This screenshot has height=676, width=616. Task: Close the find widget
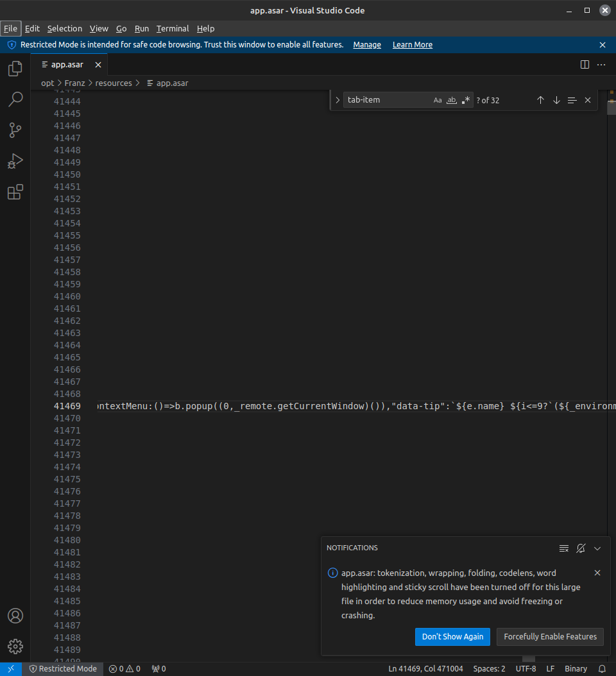[x=588, y=100]
